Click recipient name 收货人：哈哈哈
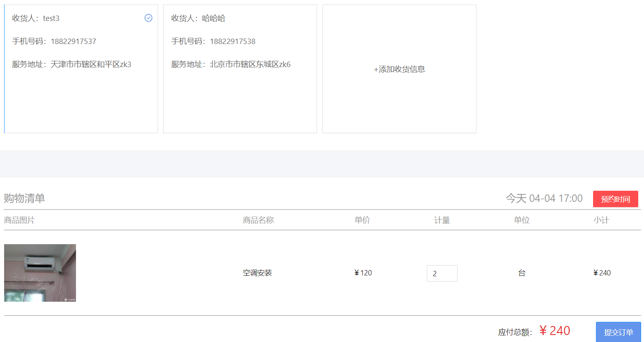The height and width of the screenshot is (342, 644). coord(198,18)
